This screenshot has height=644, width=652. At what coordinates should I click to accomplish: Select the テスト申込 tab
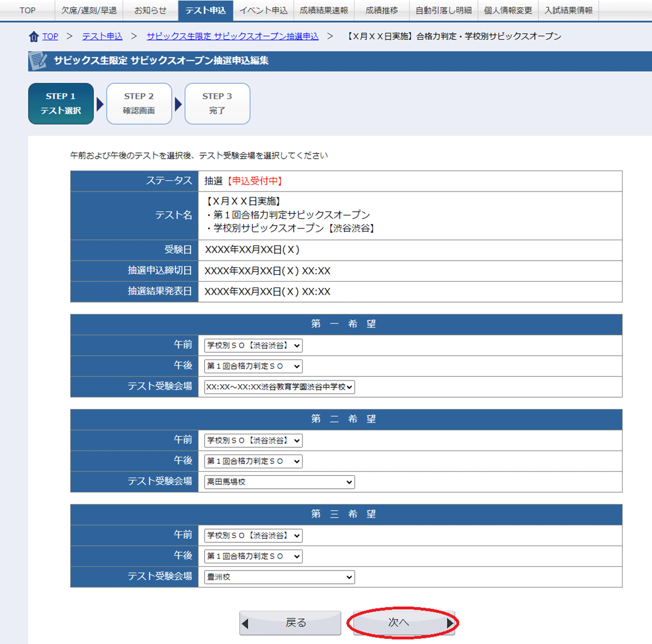coord(206,10)
